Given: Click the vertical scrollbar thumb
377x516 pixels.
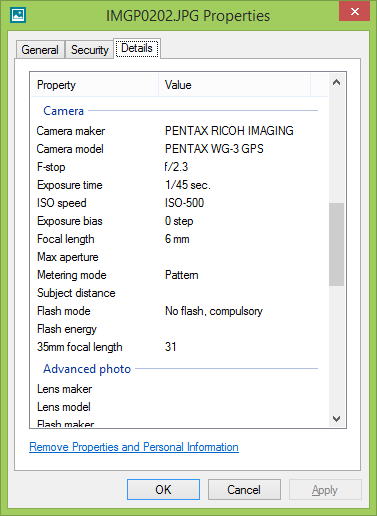Looking at the screenshot, I should coord(336,244).
